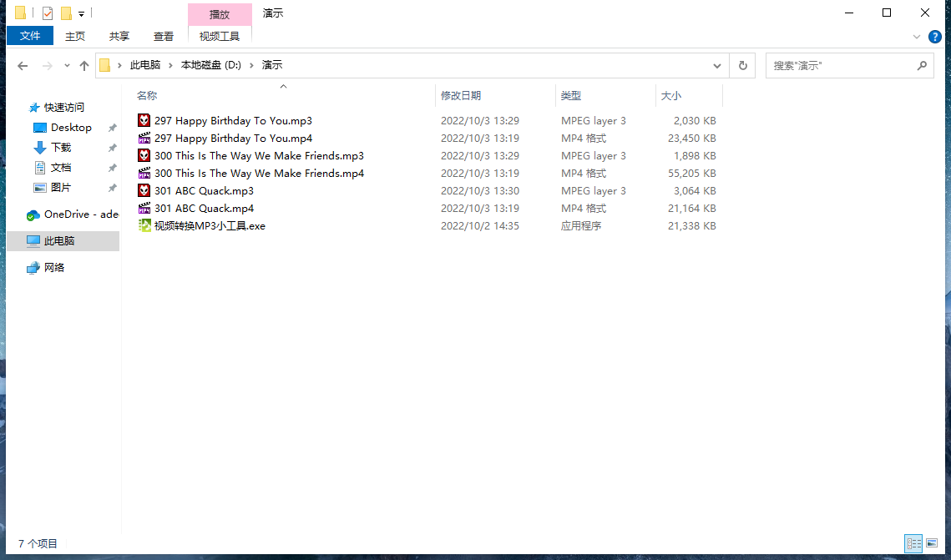Switch to large icons view in status bar

(x=932, y=544)
